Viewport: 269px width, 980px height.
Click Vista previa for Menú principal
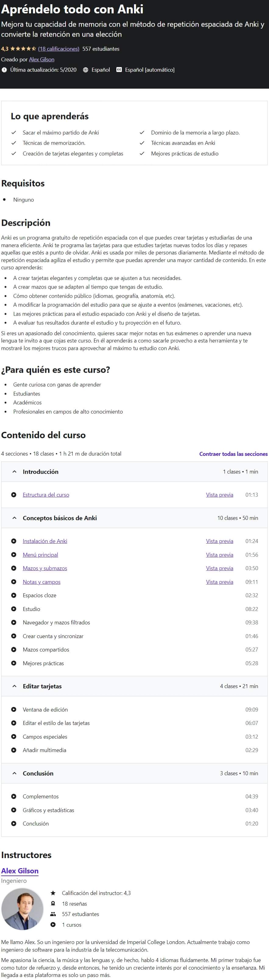click(x=220, y=555)
